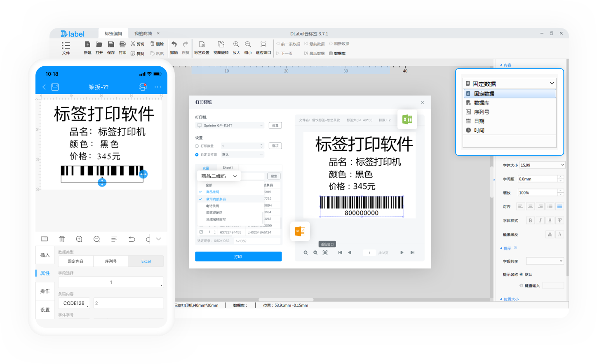
Task: Click the 撤销 undo arrow
Action: coord(174,44)
